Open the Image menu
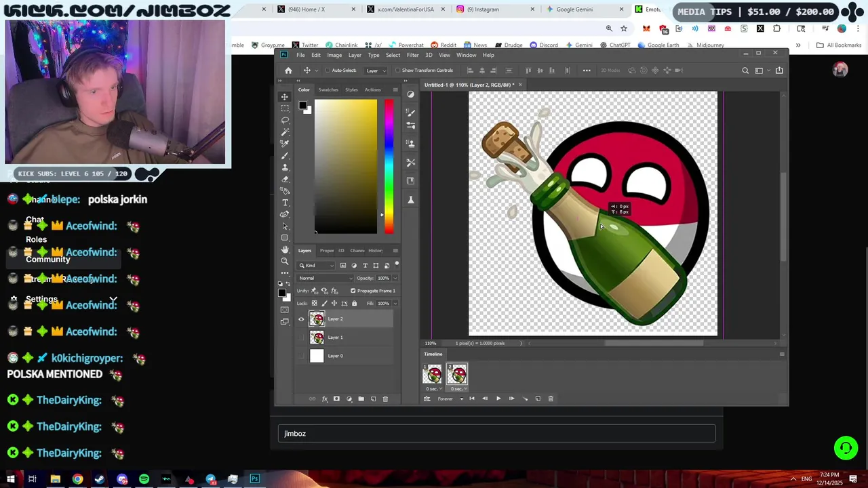Viewport: 868px width, 488px height. (334, 55)
